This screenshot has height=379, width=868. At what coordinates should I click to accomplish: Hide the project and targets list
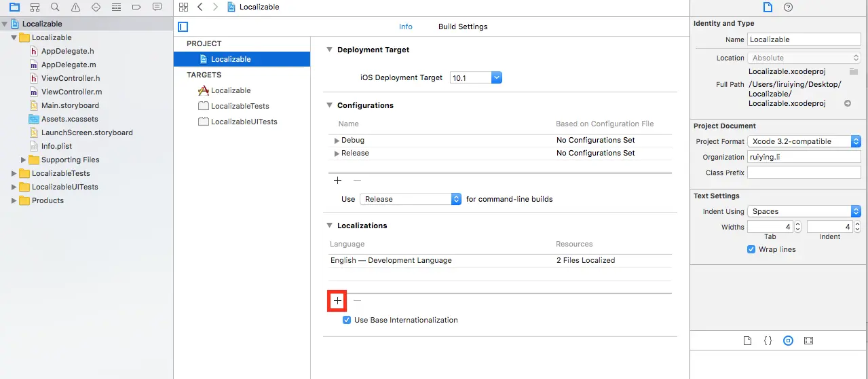tap(182, 26)
